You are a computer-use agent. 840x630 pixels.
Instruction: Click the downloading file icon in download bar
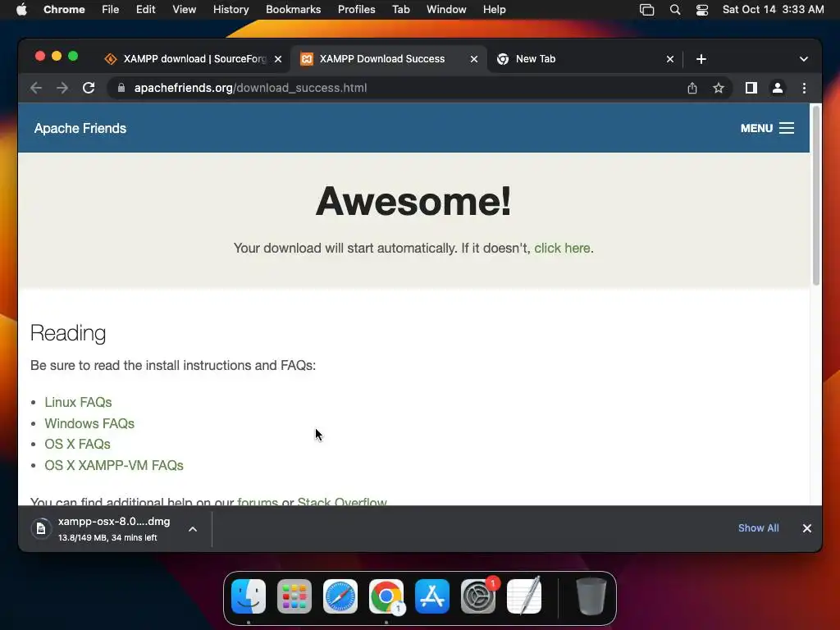pos(41,529)
